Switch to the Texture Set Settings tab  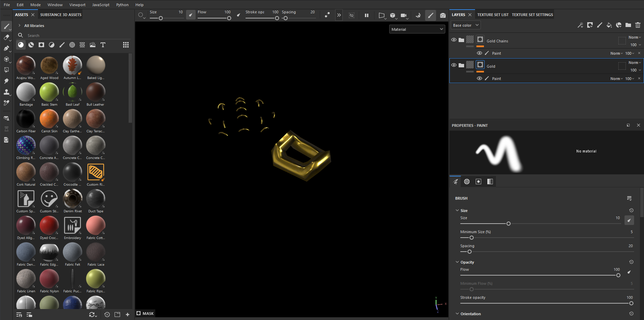(x=533, y=15)
